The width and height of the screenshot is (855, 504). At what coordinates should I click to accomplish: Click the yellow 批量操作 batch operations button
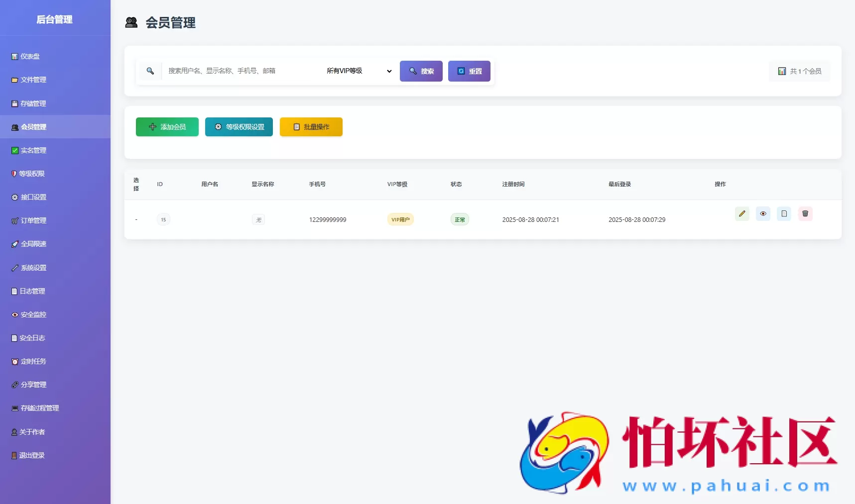coord(311,127)
